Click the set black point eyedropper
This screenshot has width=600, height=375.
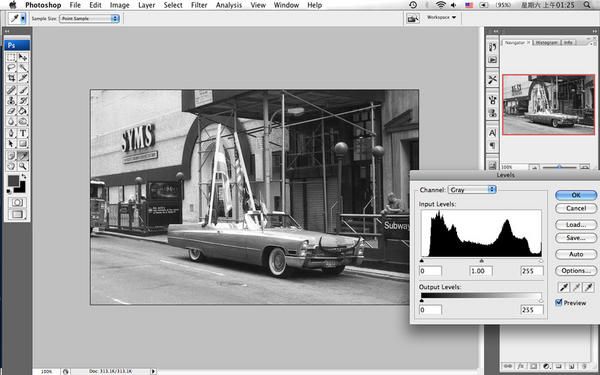564,287
